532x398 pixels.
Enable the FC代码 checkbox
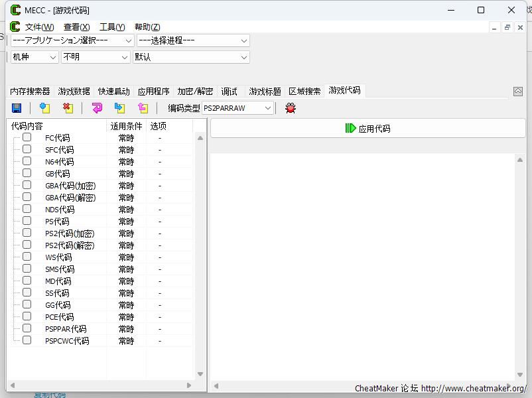coord(27,137)
